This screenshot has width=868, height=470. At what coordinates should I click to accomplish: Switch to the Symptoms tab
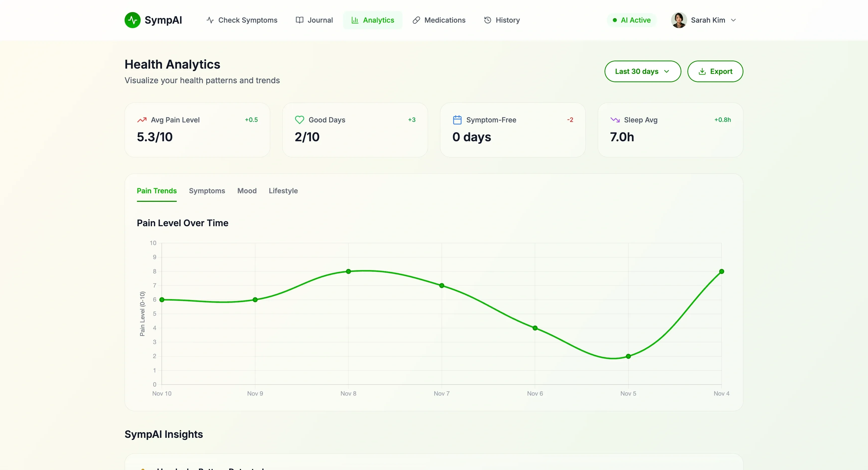[x=207, y=191]
